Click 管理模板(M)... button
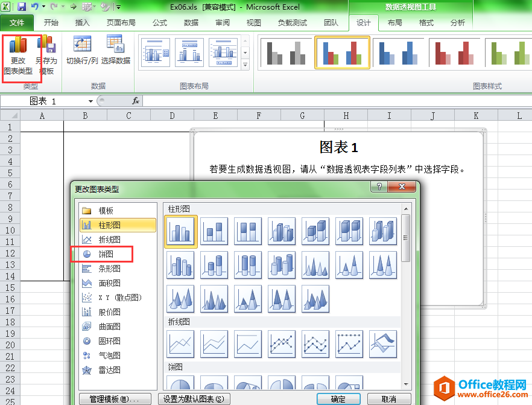The image size is (532, 405). [x=115, y=399]
